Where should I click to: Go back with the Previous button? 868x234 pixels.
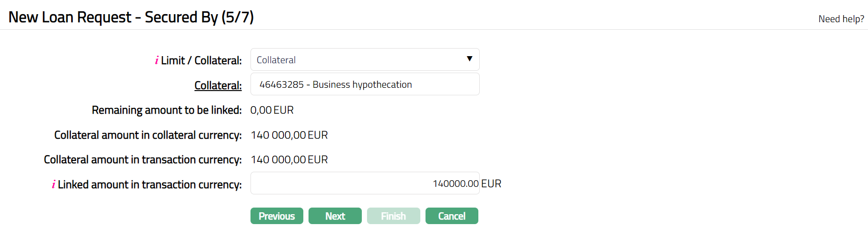(x=276, y=216)
